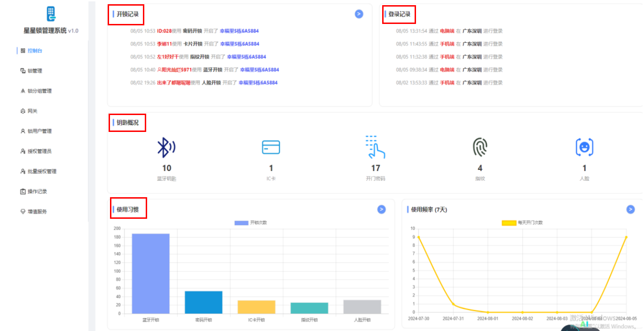Click the 蓝牙开锁 bar in the chart
The height and width of the screenshot is (331, 644).
click(150, 273)
